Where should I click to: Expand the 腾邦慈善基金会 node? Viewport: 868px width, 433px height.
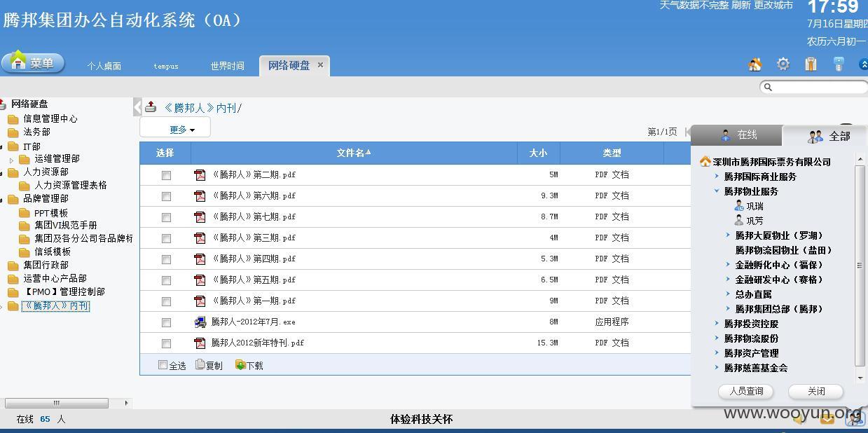pyautogui.click(x=717, y=368)
